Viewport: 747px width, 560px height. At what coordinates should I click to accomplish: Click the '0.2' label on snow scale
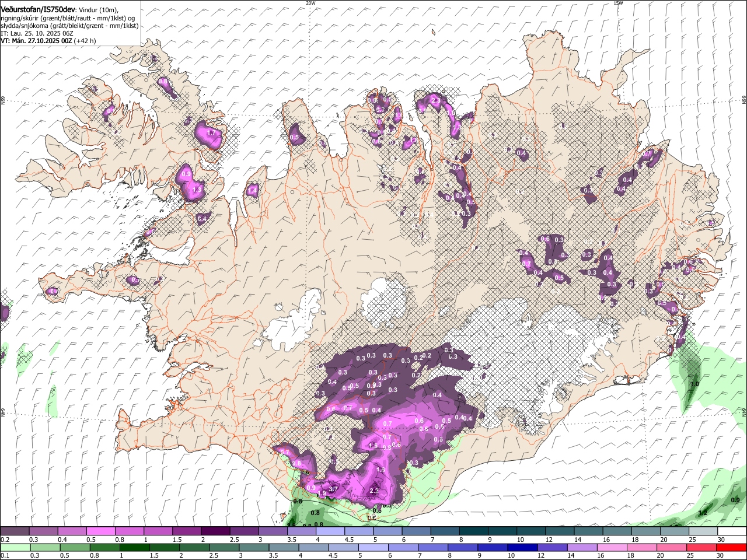coord(5,540)
